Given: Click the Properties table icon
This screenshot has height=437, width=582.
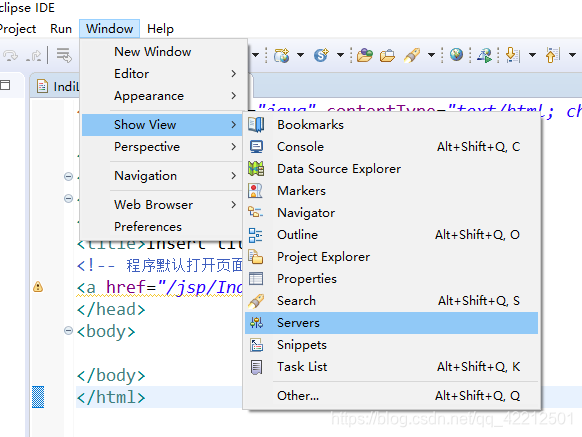Looking at the screenshot, I should click(256, 278).
